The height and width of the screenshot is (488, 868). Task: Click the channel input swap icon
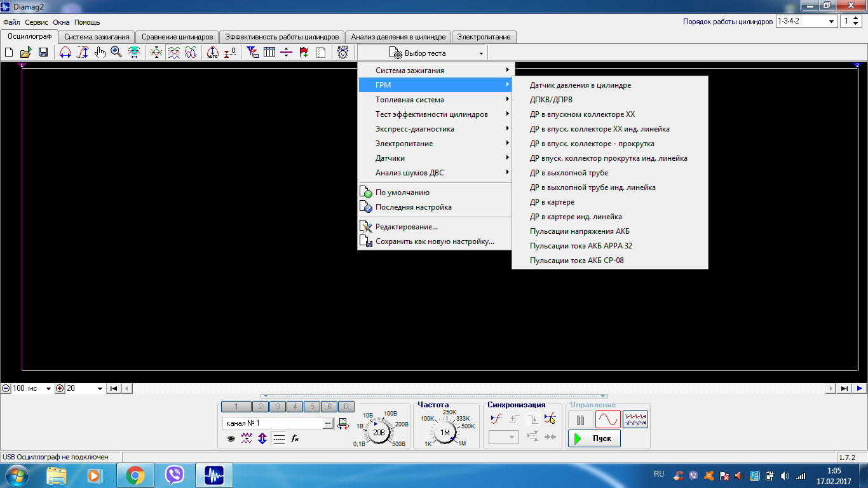tap(343, 423)
